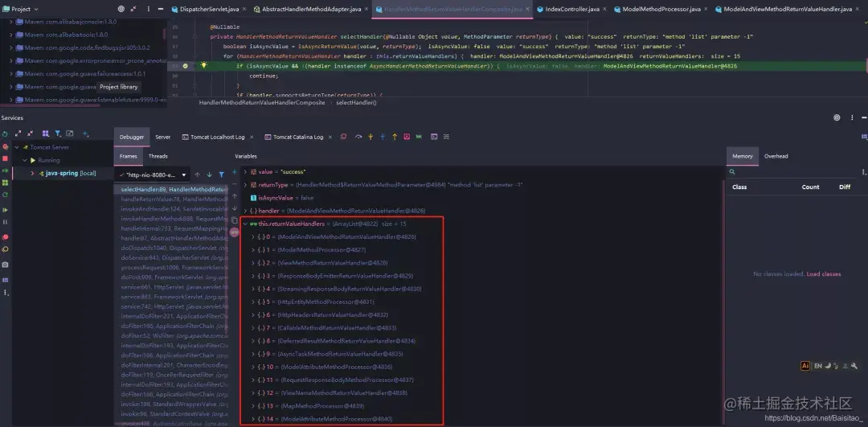Close the Tomcat Catalina Log tab

click(330, 138)
